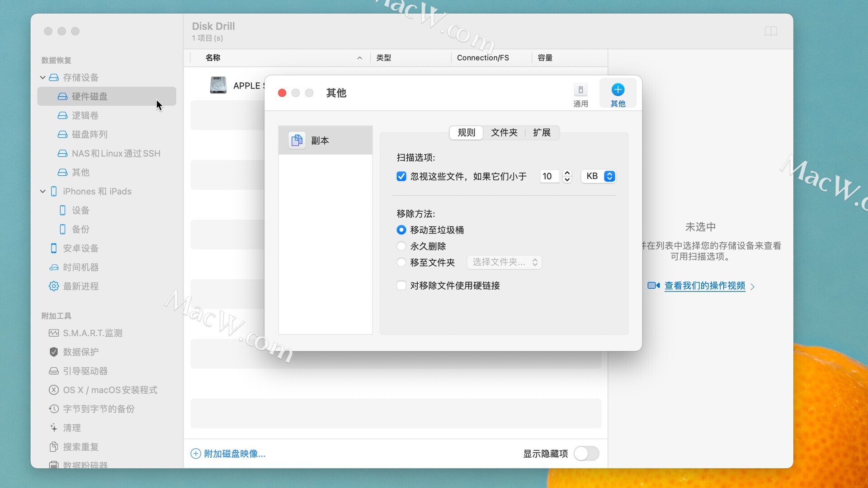Click the 副本 duplicate files icon

297,140
